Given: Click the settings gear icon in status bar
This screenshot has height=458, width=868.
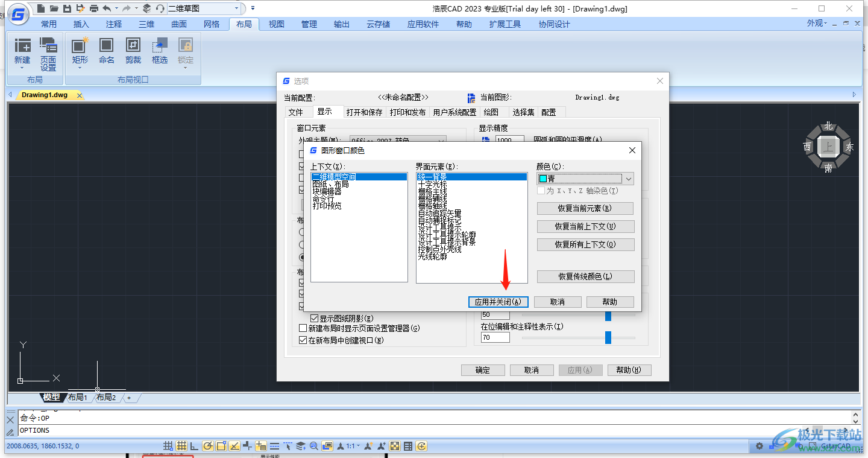Looking at the screenshot, I should pyautogui.click(x=760, y=446).
